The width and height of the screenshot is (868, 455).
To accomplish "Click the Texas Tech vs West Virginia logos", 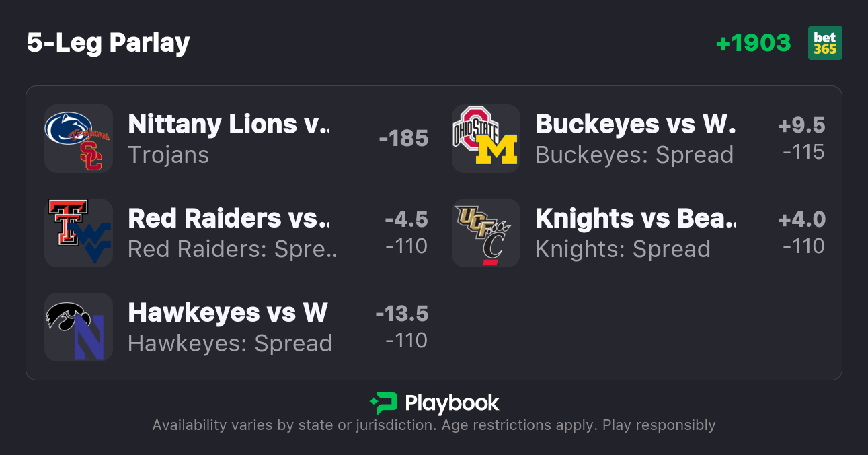I will coord(79,233).
